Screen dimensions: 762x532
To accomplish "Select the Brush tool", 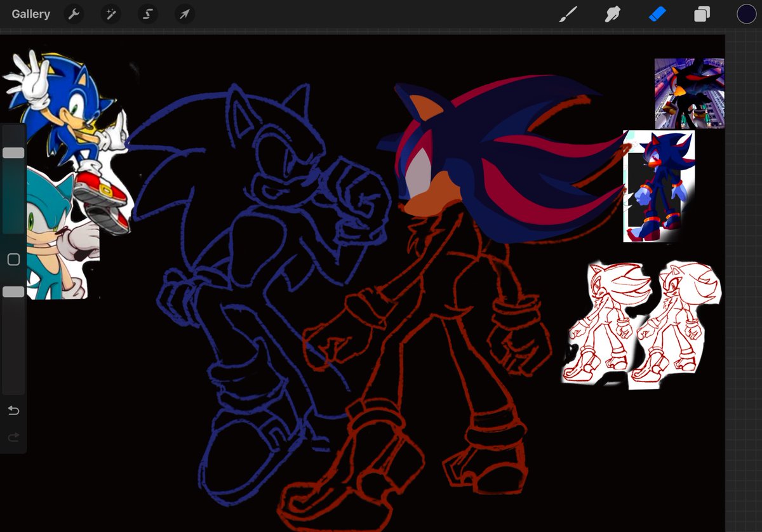I will point(568,14).
